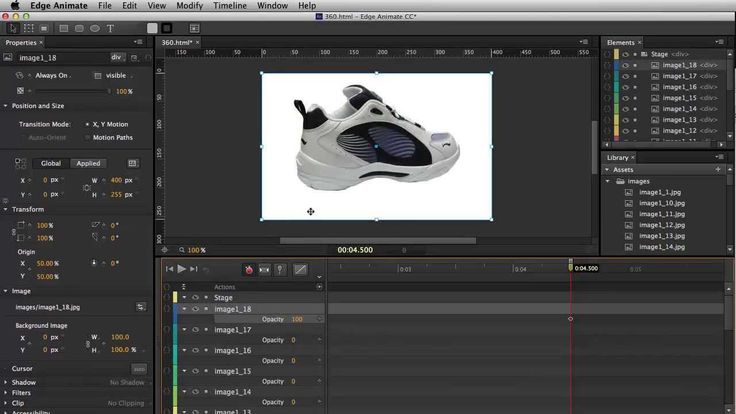Screen dimensions: 736x414
Task: Hide image1_16 in Elements panel
Action: click(625, 87)
